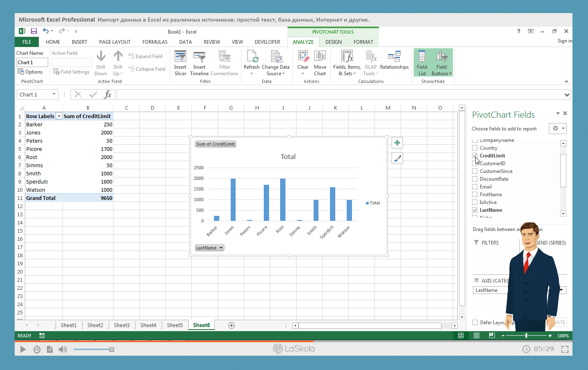588x370 pixels.
Task: Click Insert Timeline in the ribbon
Action: pyautogui.click(x=199, y=57)
